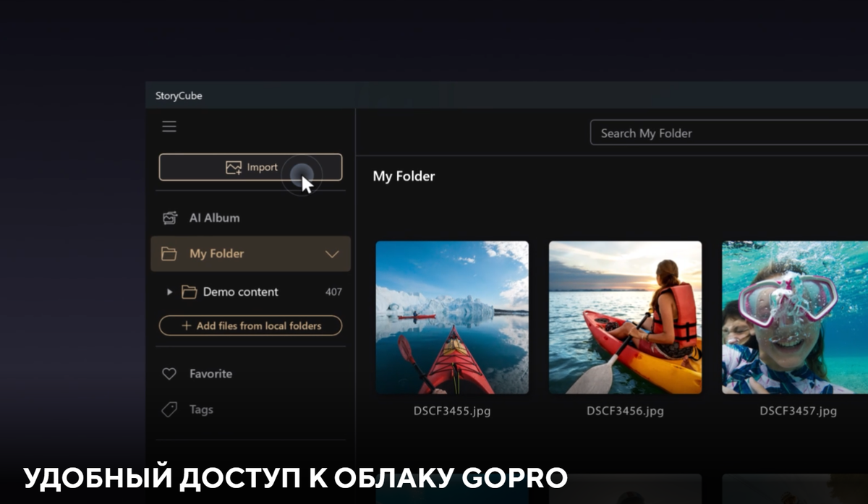Viewport: 868px width, 504px height.
Task: Open the hamburger menu icon
Action: [x=169, y=127]
